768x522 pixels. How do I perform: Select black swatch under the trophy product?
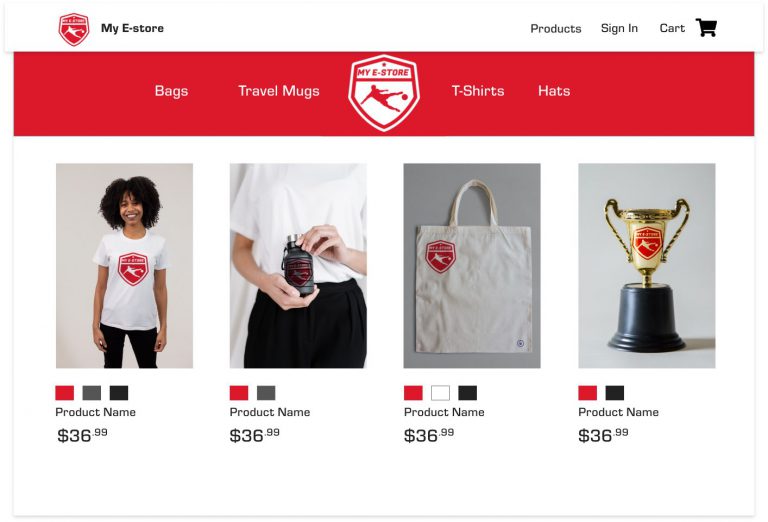[615, 393]
